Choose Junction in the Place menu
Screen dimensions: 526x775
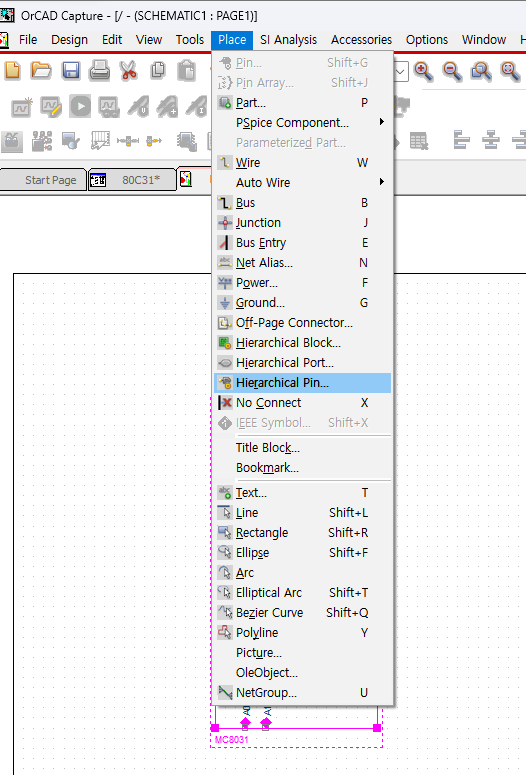[x=303, y=223]
